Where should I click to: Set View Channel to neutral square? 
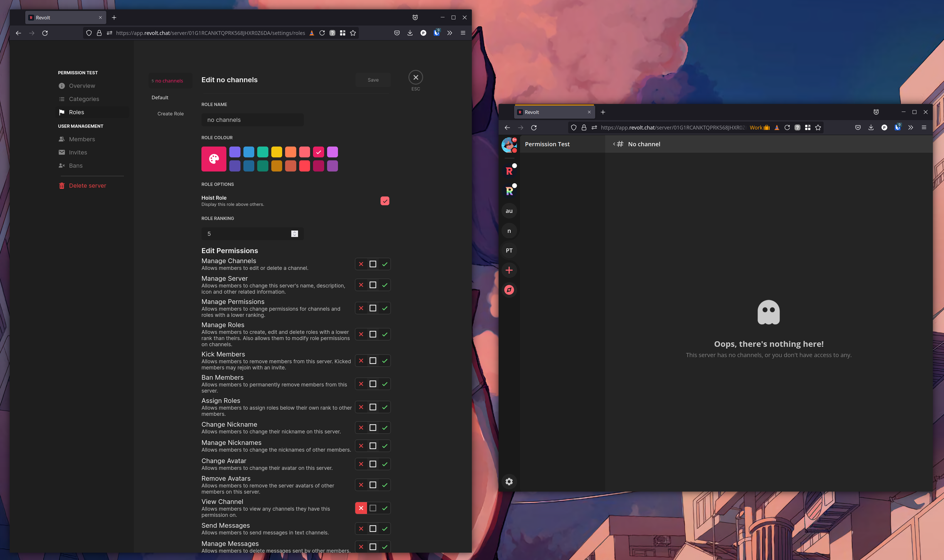point(373,508)
